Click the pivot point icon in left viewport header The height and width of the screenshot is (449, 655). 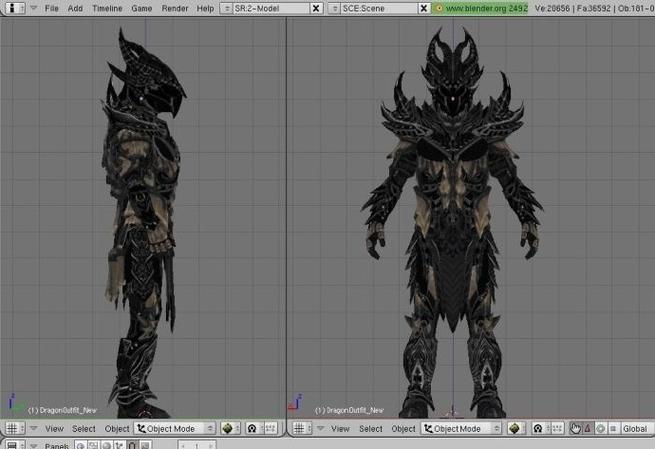tap(252, 429)
